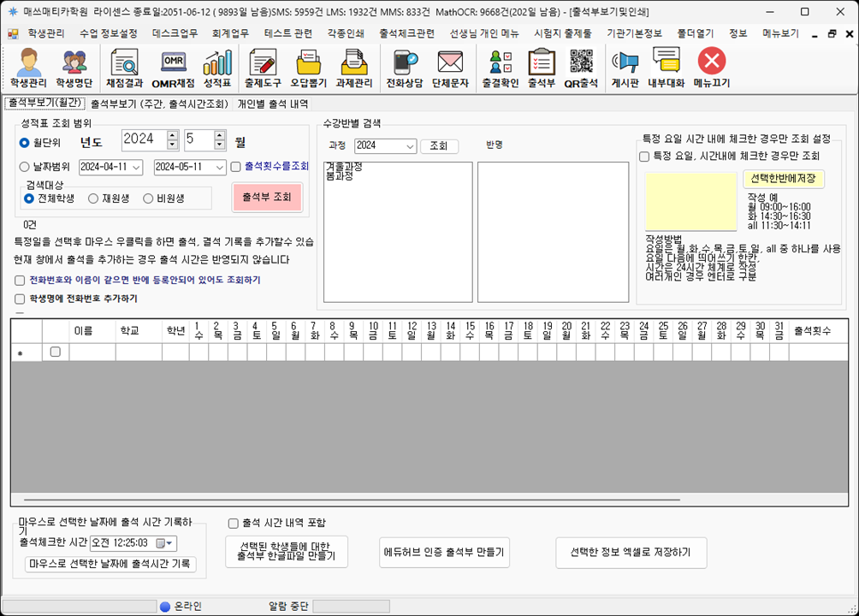Open the 회계업무 menu

pos(230,33)
